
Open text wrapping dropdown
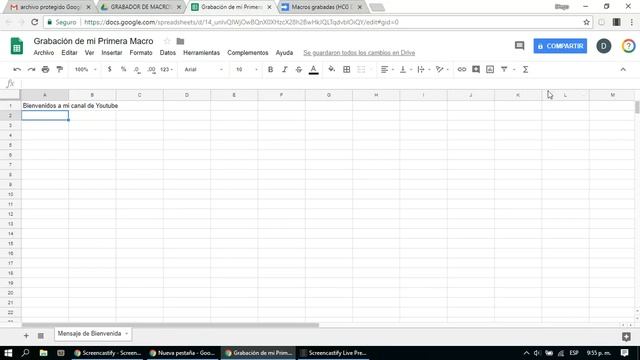pos(424,69)
